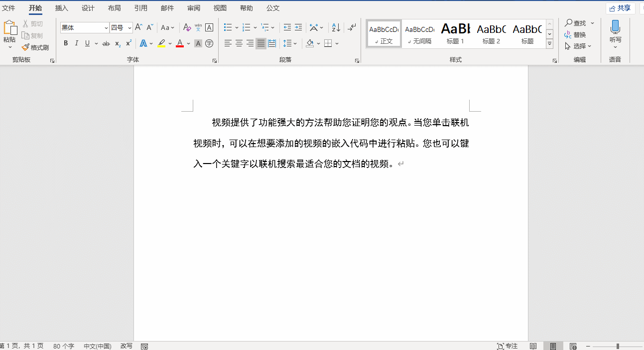Open the Select (选择) dropdown
The width and height of the screenshot is (644, 350).
point(578,46)
